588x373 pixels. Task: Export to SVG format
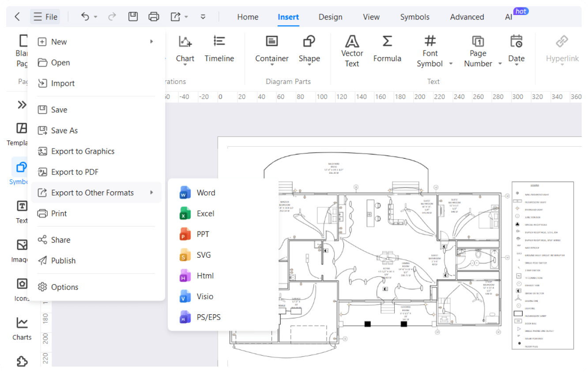[223, 255]
